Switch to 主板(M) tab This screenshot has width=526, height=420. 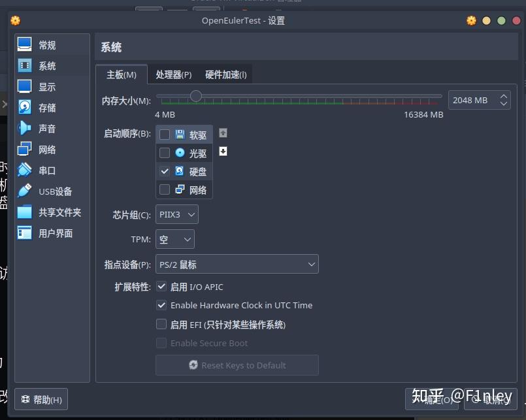click(x=122, y=74)
